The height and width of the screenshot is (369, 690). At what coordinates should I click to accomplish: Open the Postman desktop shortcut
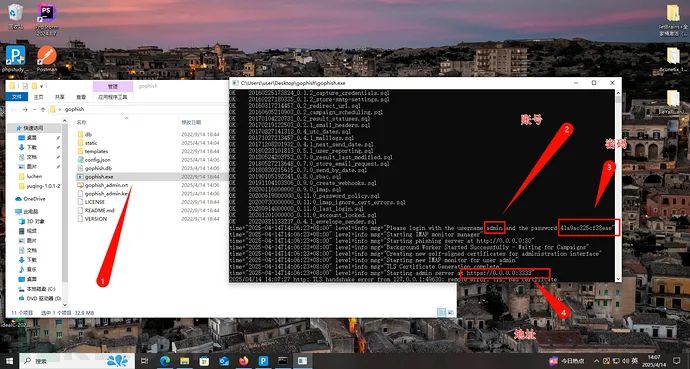tap(47, 58)
